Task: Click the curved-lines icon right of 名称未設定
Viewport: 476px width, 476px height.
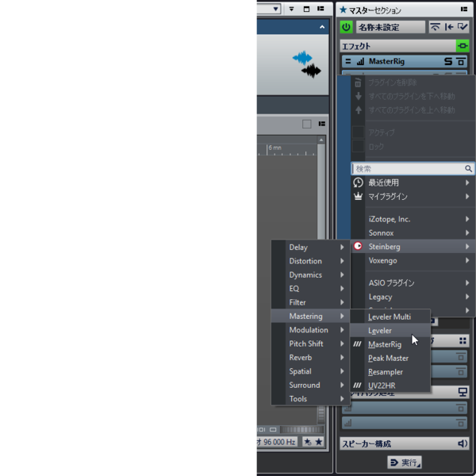Action: [x=435, y=27]
